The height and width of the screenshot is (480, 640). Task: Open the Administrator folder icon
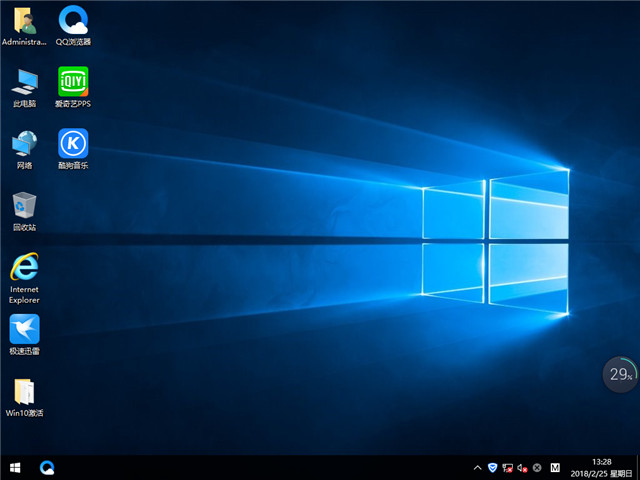(x=24, y=24)
